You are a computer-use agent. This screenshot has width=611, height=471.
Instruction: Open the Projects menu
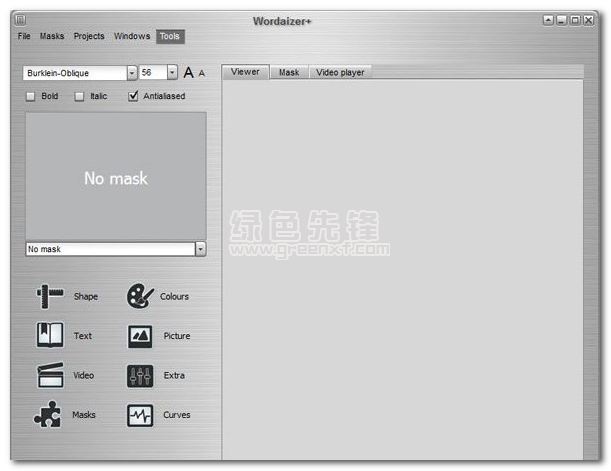click(89, 36)
